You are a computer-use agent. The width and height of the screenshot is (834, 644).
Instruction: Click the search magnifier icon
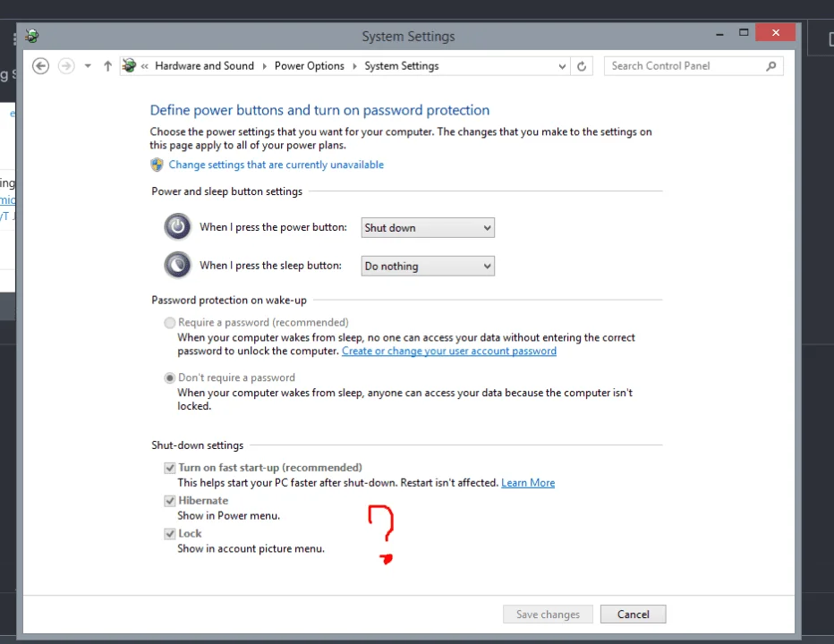771,66
